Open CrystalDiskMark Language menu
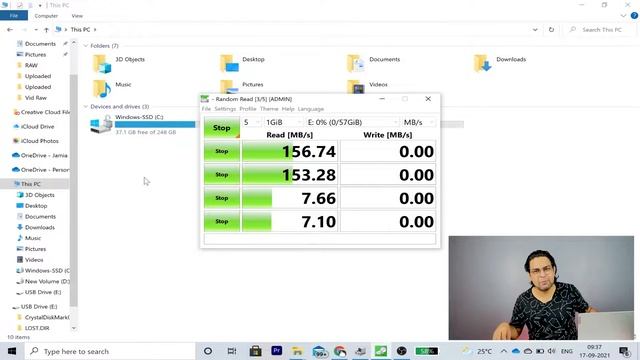 [x=311, y=109]
